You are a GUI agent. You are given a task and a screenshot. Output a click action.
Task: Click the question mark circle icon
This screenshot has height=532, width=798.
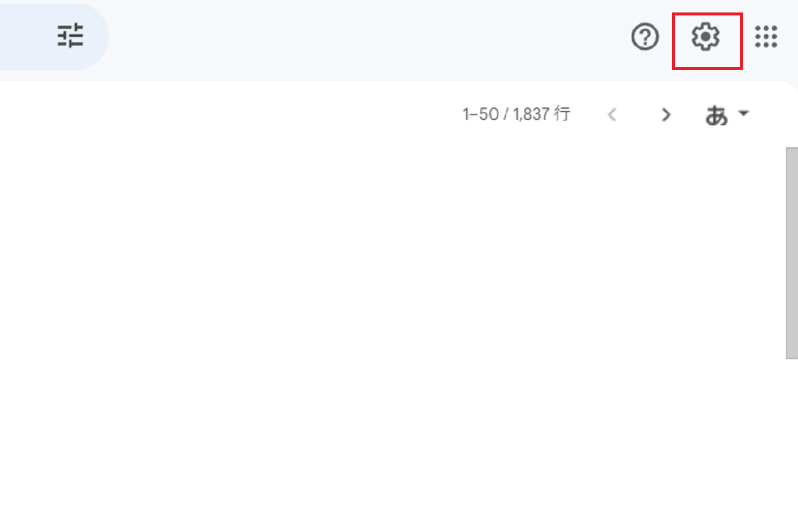(x=645, y=37)
